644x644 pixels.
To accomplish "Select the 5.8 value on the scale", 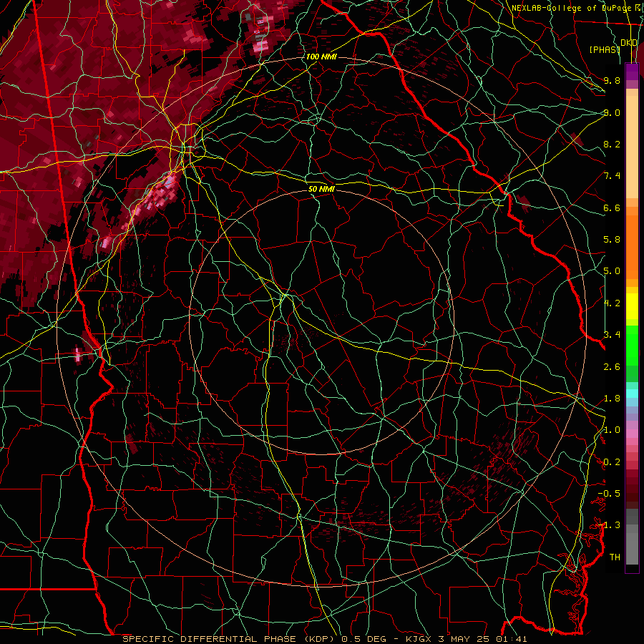I will (612, 240).
